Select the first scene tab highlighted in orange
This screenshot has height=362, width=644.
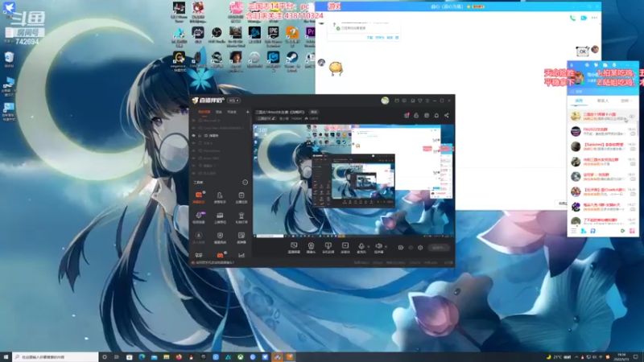[204, 112]
